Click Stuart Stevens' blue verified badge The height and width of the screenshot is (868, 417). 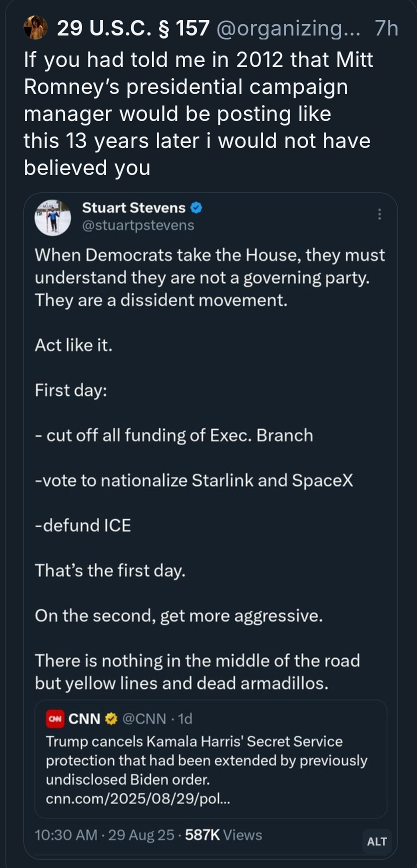tap(196, 207)
